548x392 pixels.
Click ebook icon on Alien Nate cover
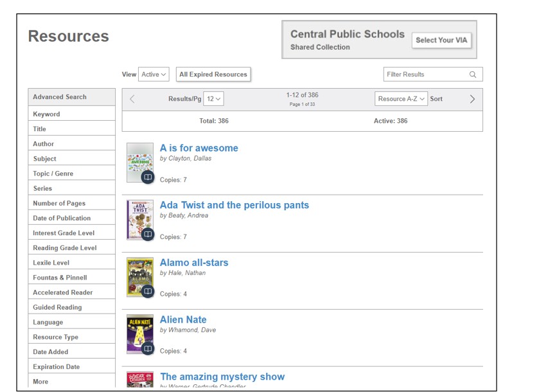click(148, 348)
